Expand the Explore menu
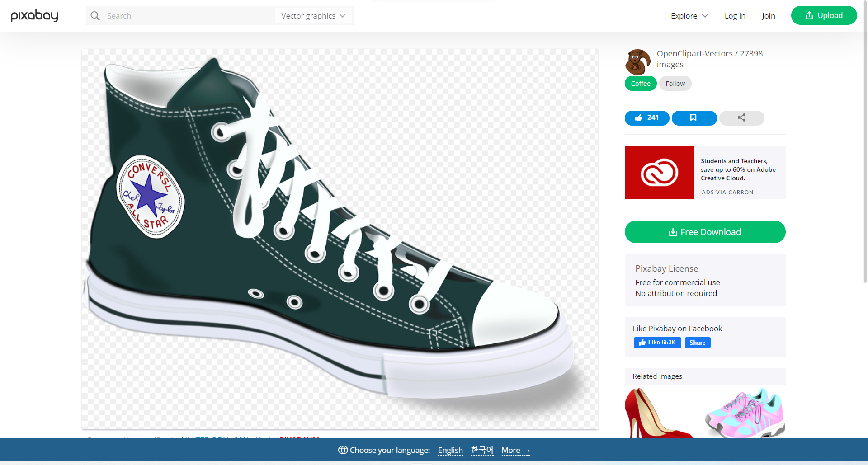 point(689,16)
